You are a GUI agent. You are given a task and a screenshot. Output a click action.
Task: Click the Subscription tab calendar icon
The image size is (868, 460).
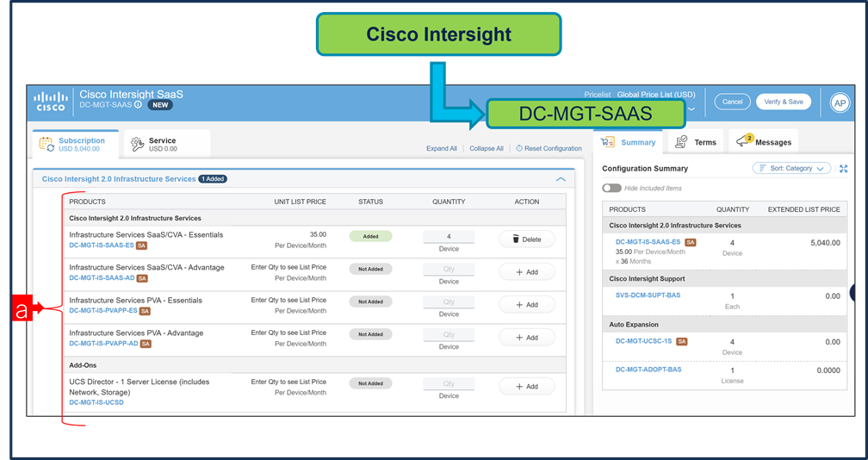click(x=46, y=145)
